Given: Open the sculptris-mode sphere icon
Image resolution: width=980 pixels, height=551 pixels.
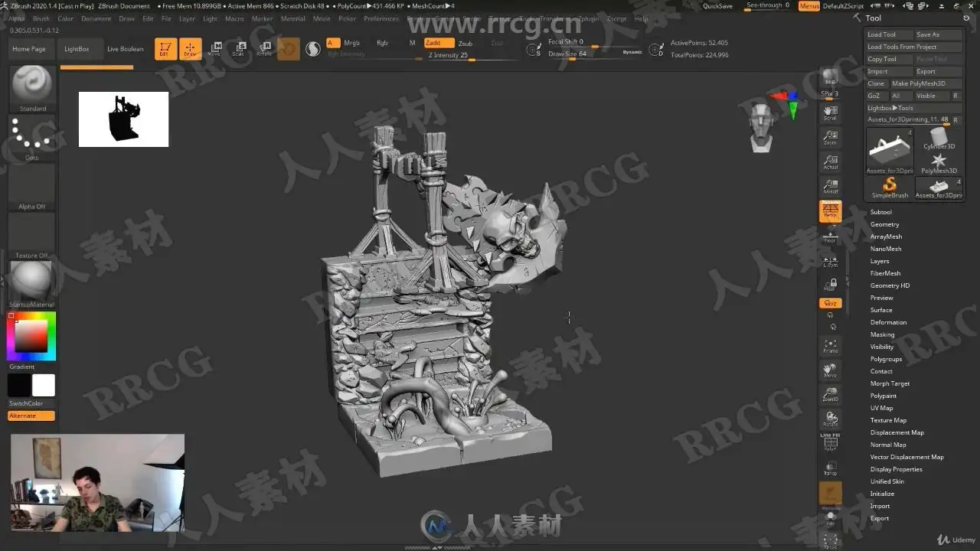Looking at the screenshot, I should coord(313,49).
